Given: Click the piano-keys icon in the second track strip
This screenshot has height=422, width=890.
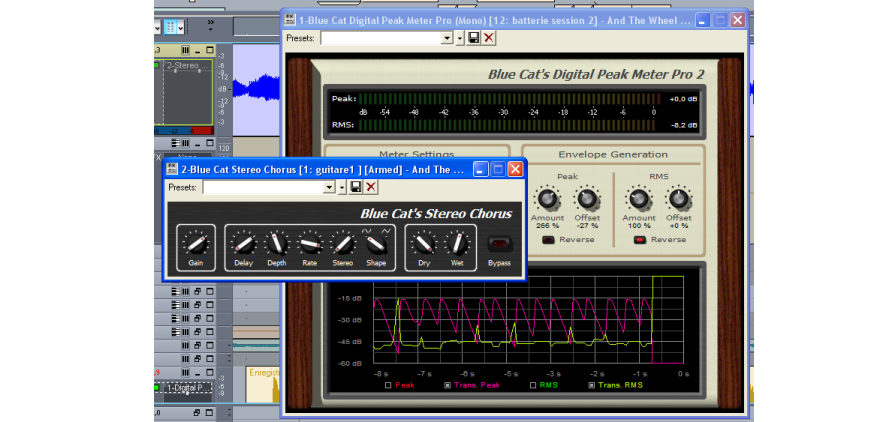Looking at the screenshot, I should click(175, 143).
